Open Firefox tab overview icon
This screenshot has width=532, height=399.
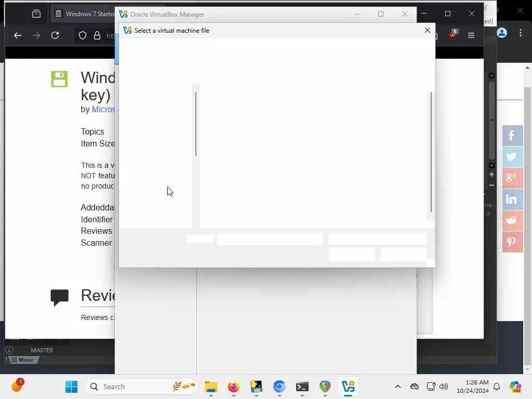[36, 14]
